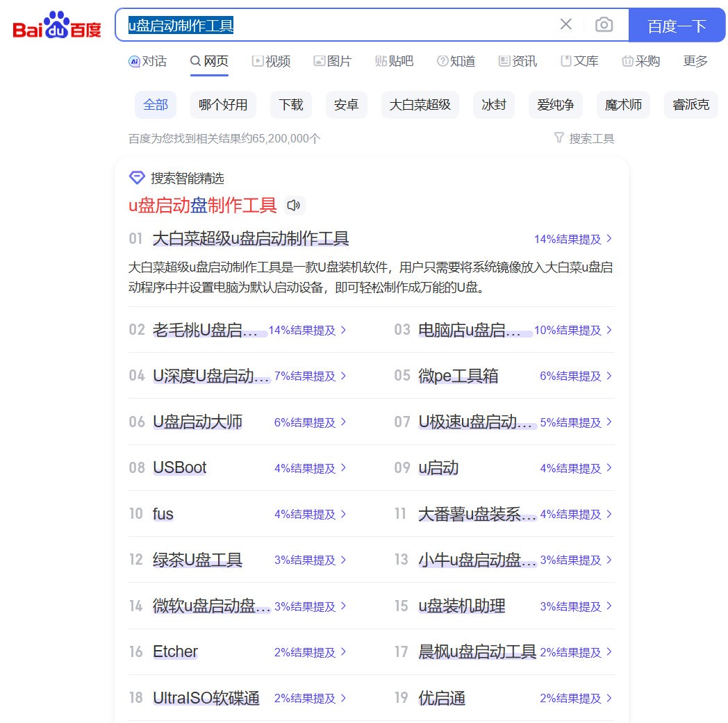Expand 7%结果提及 for U深度
The image size is (728, 723).
pos(310,376)
